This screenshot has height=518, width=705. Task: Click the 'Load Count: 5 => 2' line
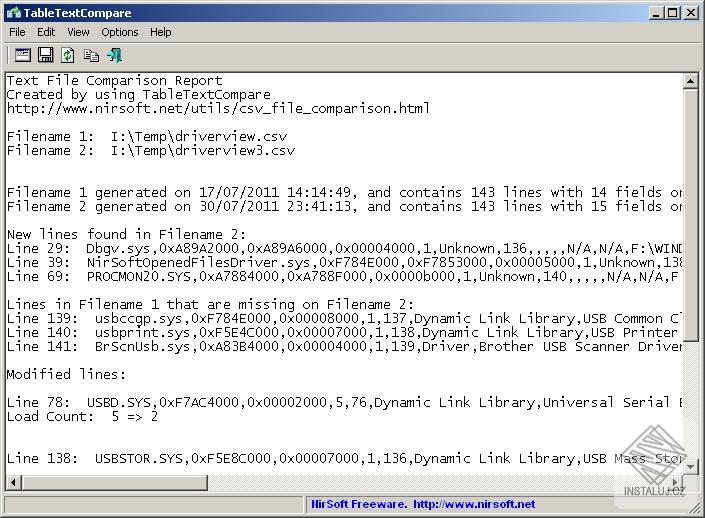tap(82, 416)
